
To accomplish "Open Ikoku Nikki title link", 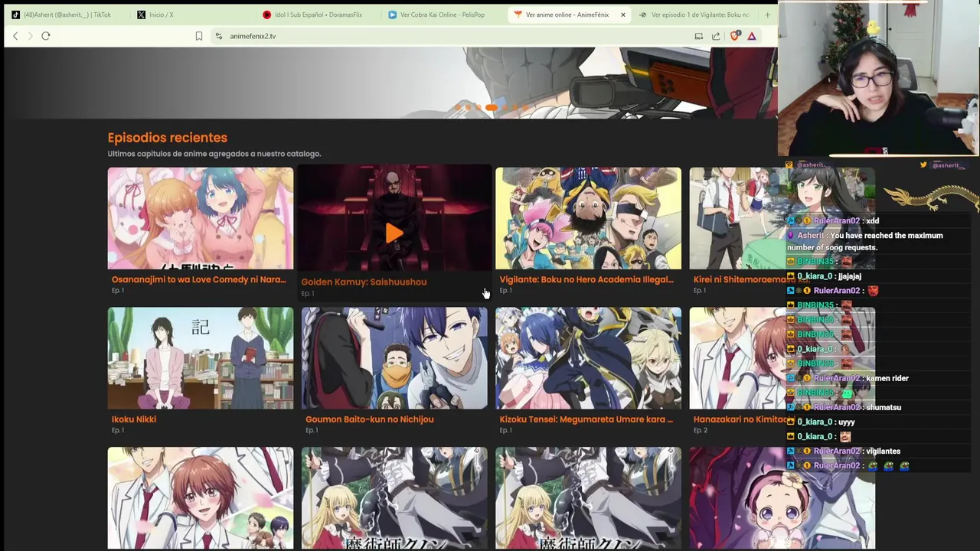I will tap(134, 419).
